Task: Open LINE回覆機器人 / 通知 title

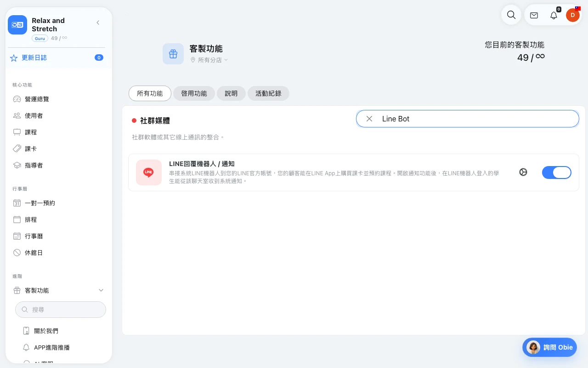Action: coord(202,164)
